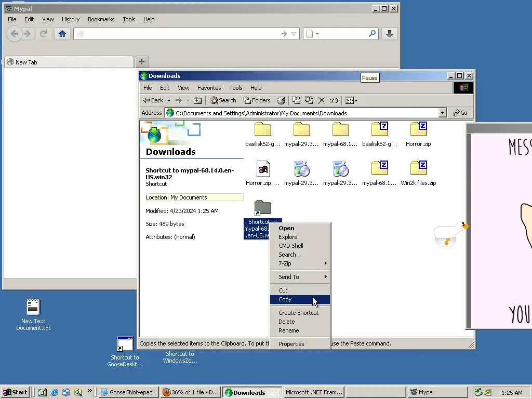Click the desktop goose character
The width and height of the screenshot is (532, 399).
(450, 233)
